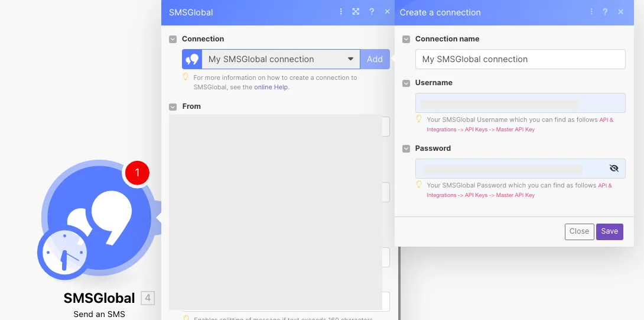Image resolution: width=644 pixels, height=320 pixels.
Task: Open Create a connection three-dot menu
Action: pos(591,11)
